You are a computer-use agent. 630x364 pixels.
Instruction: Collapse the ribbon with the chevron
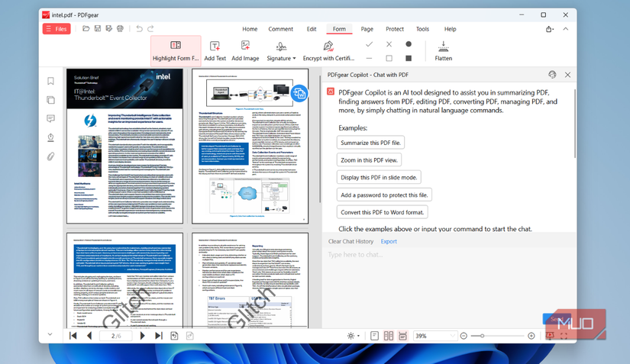[x=565, y=29]
